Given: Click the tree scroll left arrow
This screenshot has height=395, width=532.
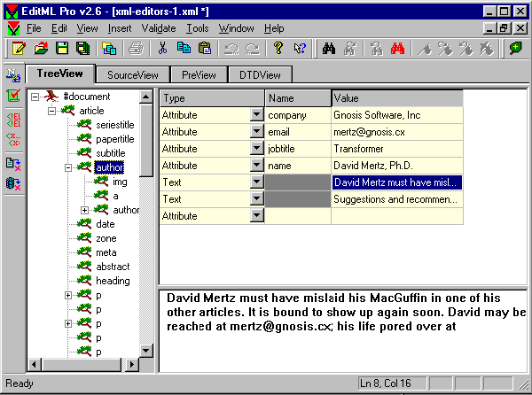Looking at the screenshot, I should pos(34,365).
